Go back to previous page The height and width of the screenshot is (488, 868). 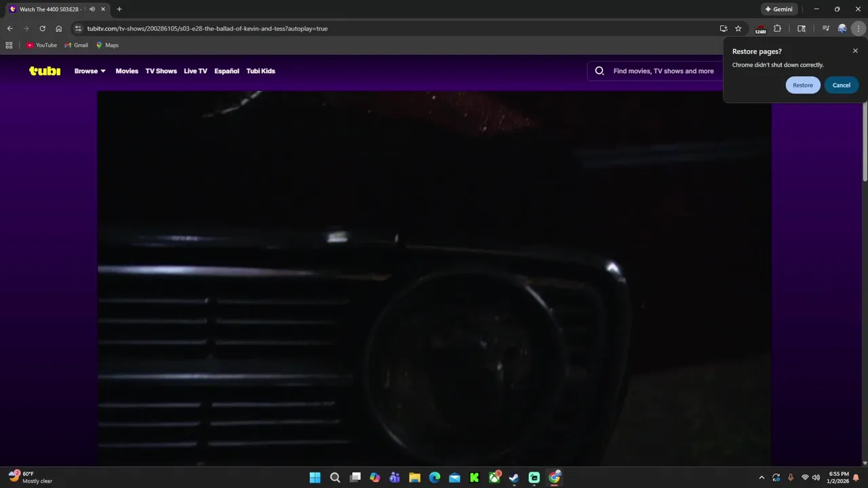pos(9,28)
